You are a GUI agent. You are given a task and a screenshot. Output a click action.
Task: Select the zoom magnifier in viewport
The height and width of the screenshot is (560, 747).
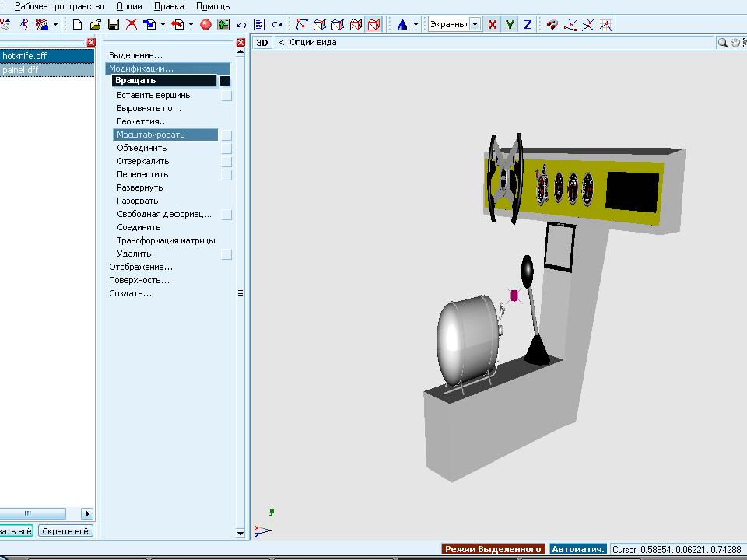(x=723, y=43)
